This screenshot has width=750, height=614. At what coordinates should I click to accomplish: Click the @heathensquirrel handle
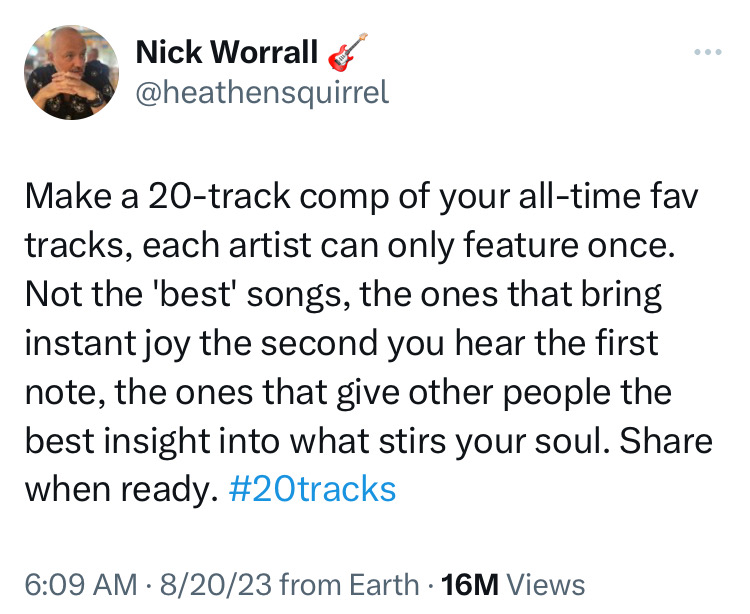[x=260, y=92]
